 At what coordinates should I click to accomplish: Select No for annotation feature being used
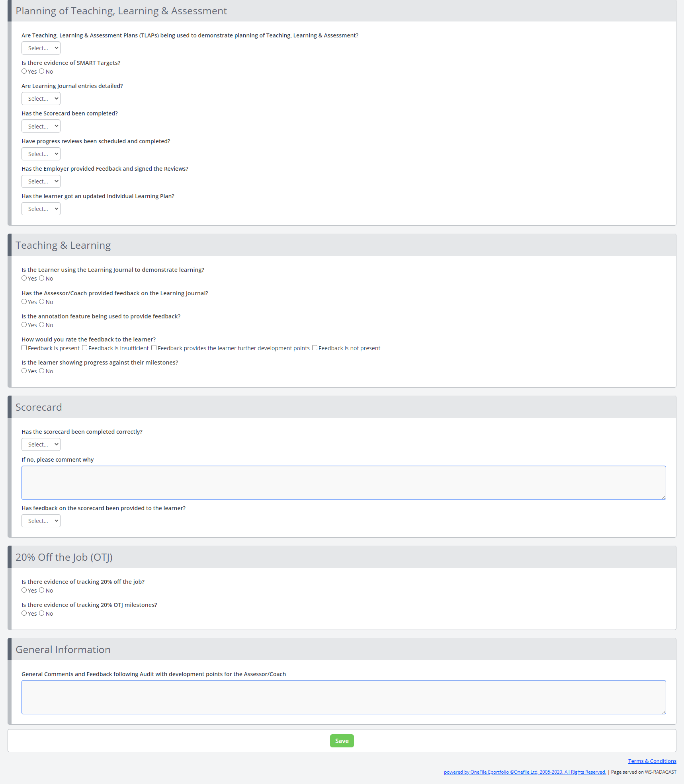[42, 325]
